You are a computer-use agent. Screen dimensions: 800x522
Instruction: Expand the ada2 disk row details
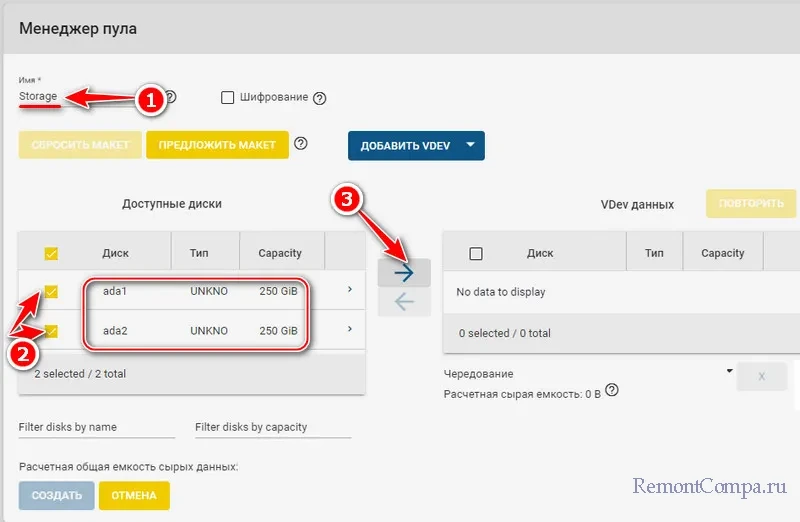pos(349,329)
